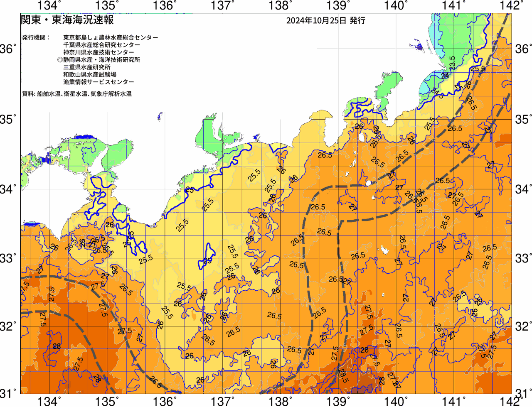Click the 35° latitude label on right axis
532x407 pixels.
coord(523,120)
